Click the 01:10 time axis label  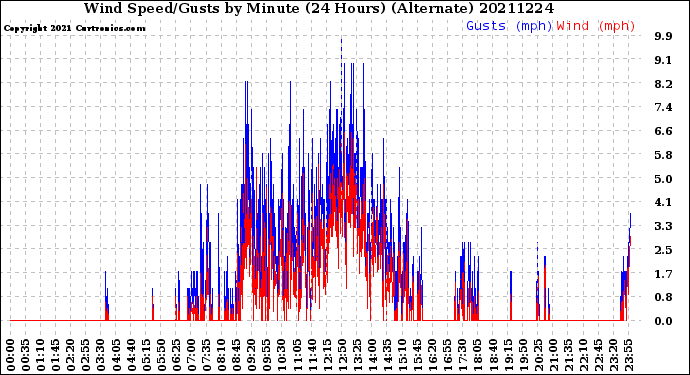(x=41, y=355)
